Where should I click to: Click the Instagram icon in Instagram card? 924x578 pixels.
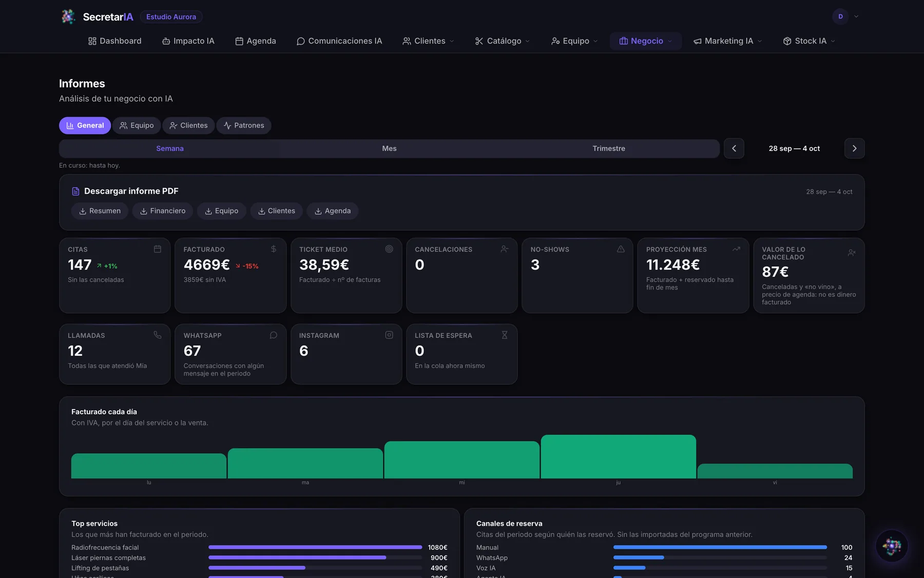(x=389, y=335)
